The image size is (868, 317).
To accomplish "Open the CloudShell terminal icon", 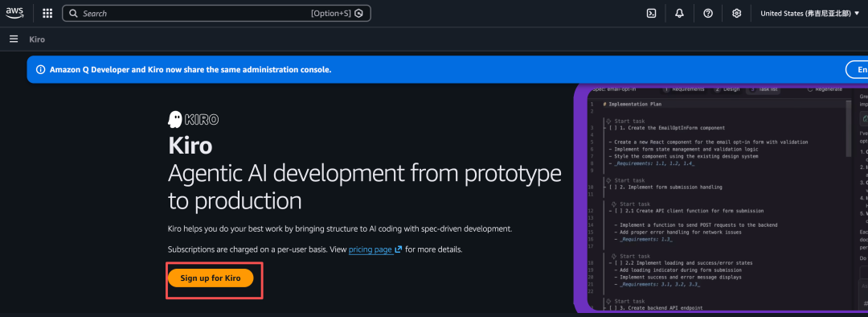I will [x=652, y=14].
